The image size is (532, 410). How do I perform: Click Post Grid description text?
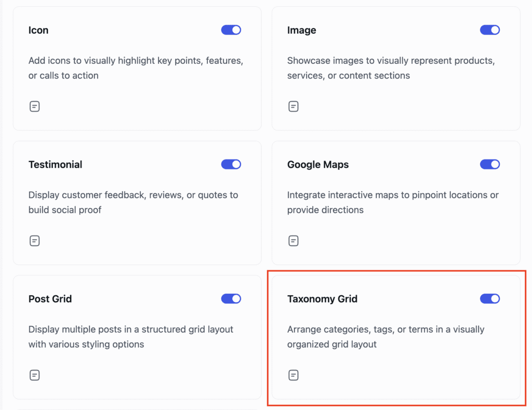click(x=131, y=337)
